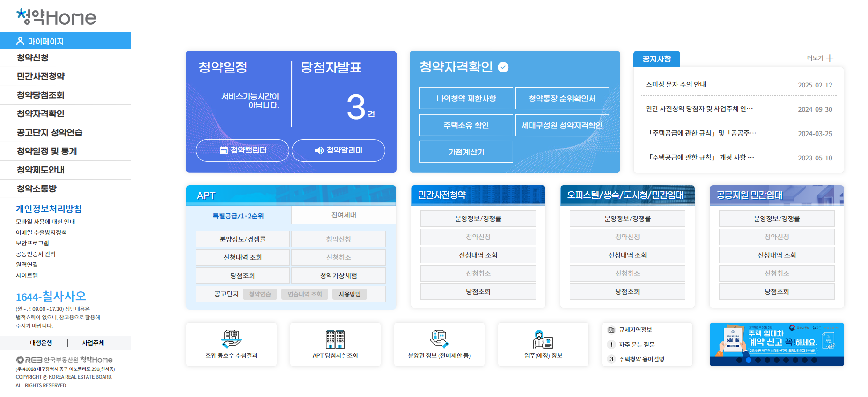868x397 pixels.
Task: Open 청약제도안내 sidebar menu
Action: 66,170
